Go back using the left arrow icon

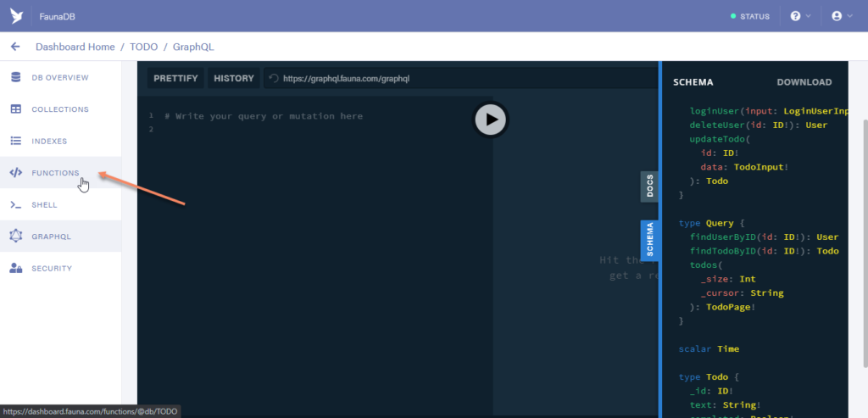click(x=15, y=47)
